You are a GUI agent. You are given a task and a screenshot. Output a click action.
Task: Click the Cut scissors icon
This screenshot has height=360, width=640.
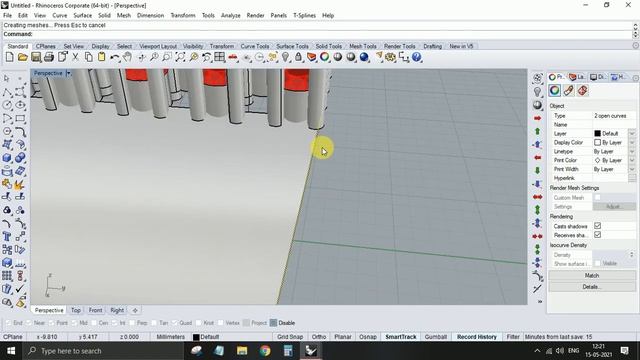[76, 57]
